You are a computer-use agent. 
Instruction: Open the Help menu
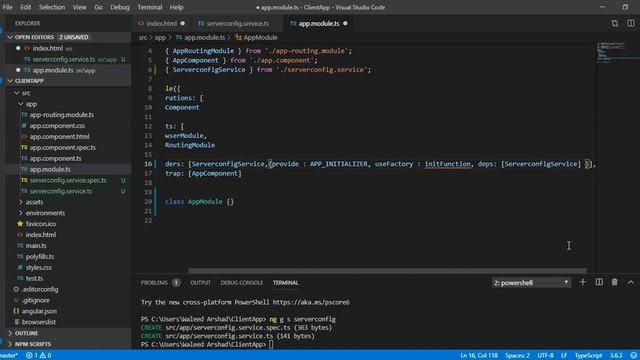tap(176, 7)
